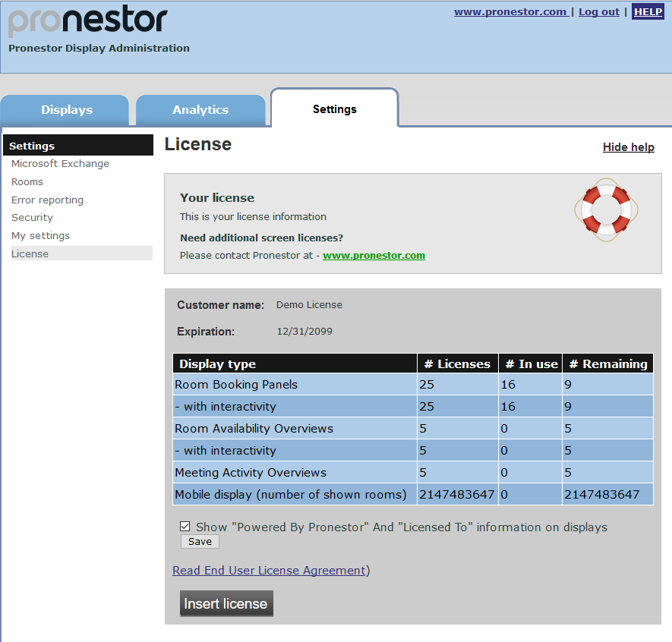Click the Save button
Screen dimensions: 672x642
click(200, 542)
